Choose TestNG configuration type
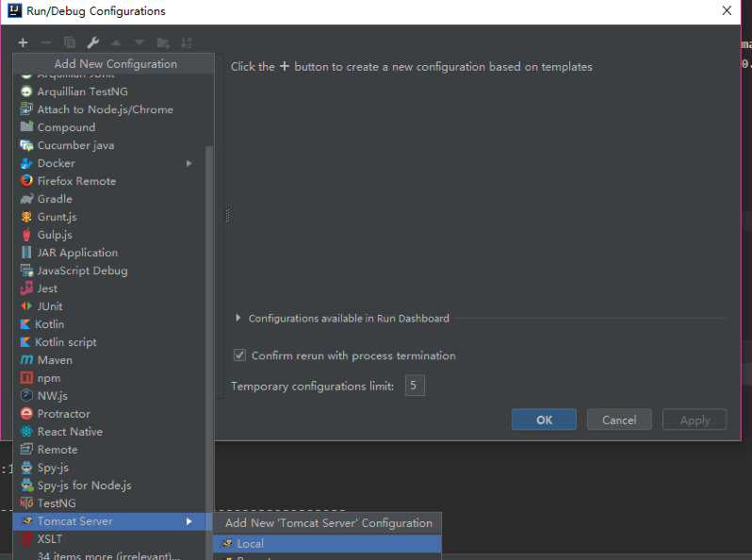Screen dimensions: 752x560 (109, 503)
